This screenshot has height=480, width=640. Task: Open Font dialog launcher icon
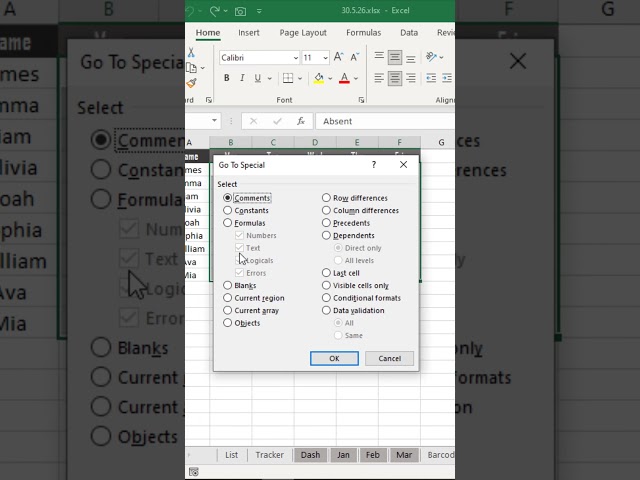pos(361,100)
